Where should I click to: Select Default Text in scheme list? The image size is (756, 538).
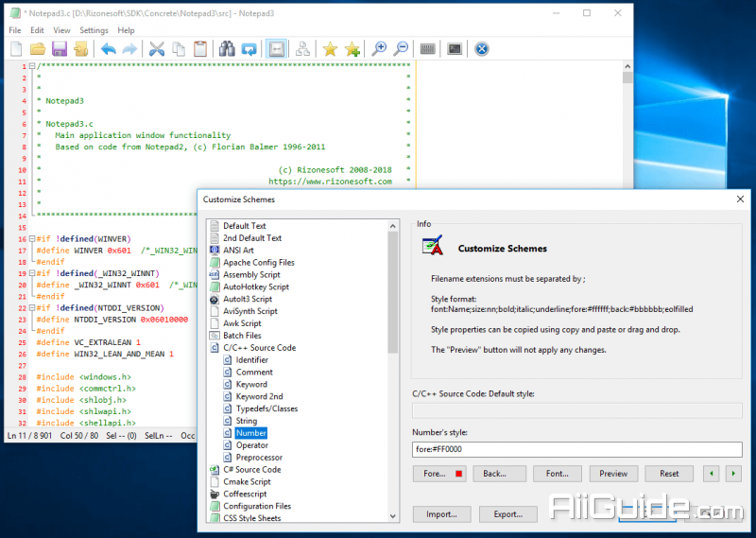point(245,226)
